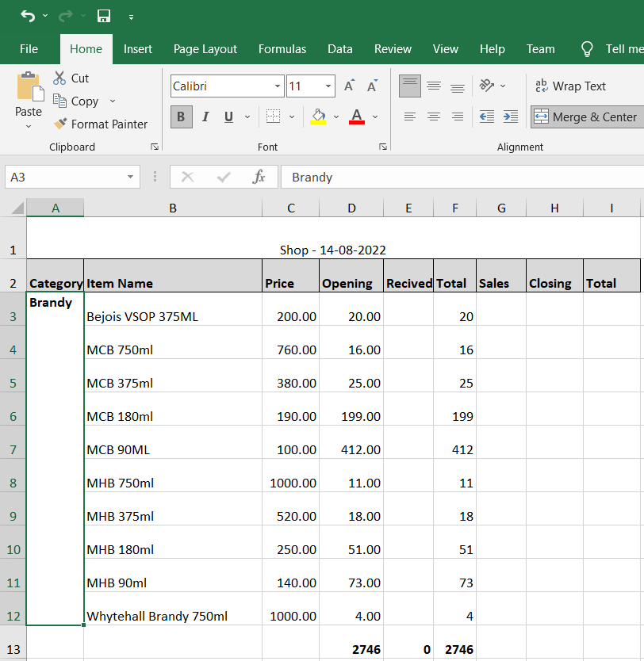
Task: Open the Page Layout tab
Action: click(205, 49)
